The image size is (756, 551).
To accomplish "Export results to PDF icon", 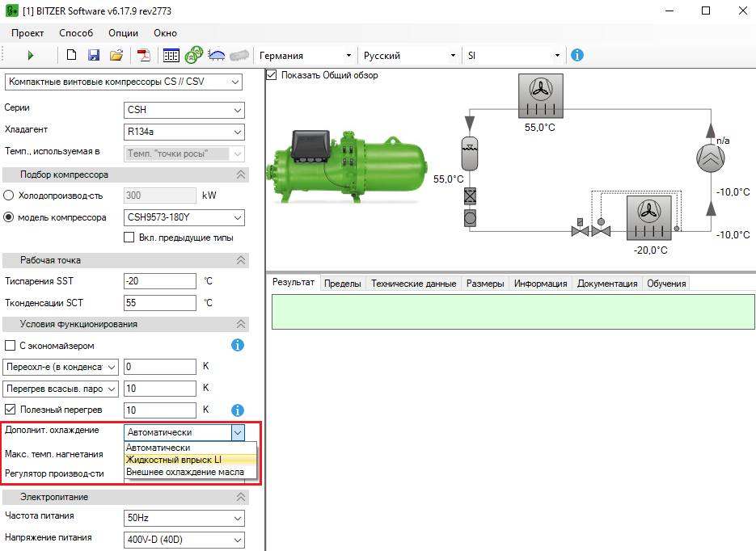I will [143, 56].
